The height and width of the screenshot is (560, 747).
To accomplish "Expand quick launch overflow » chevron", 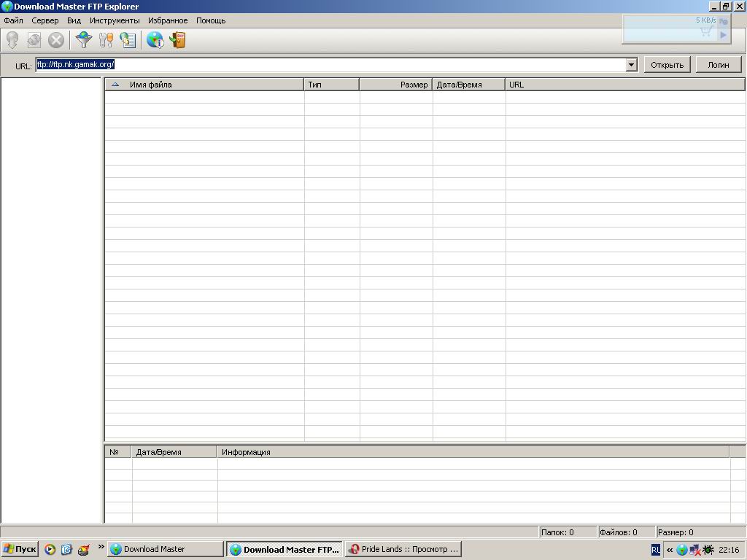I will (x=101, y=547).
